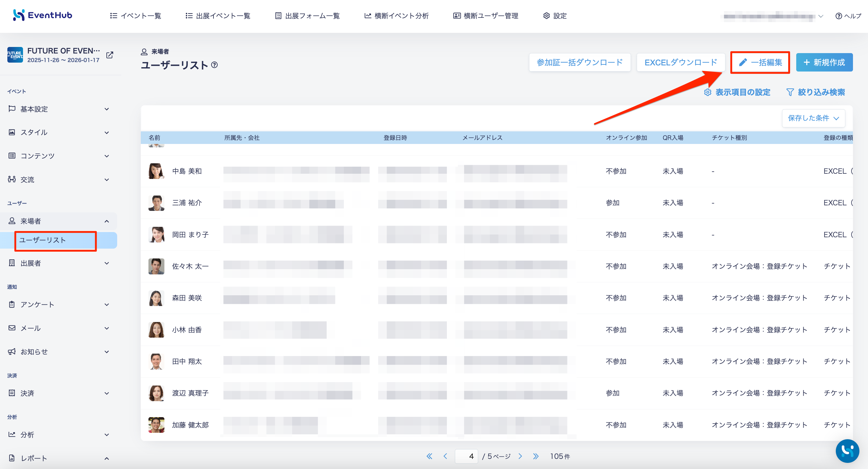868x469 pixels.
Task: Expand 交流 chevron
Action: pyautogui.click(x=107, y=179)
